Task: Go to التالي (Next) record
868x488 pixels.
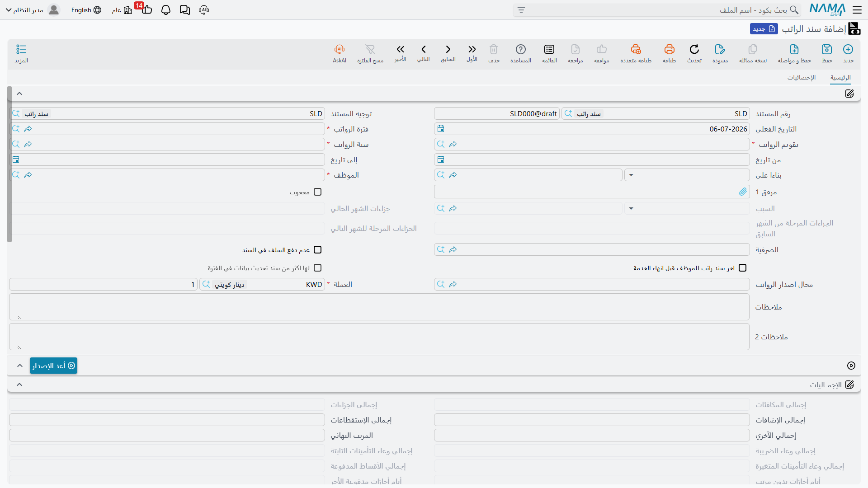Action: point(424,49)
